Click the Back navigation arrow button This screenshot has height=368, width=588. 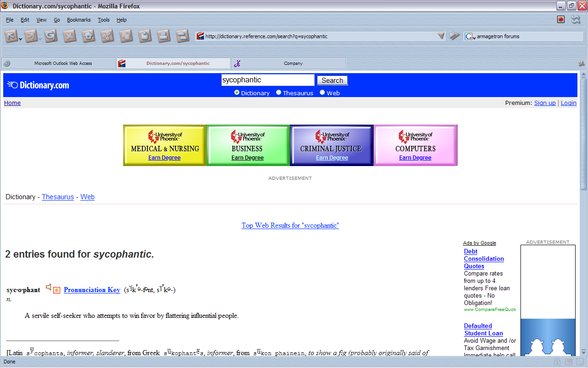click(x=11, y=36)
